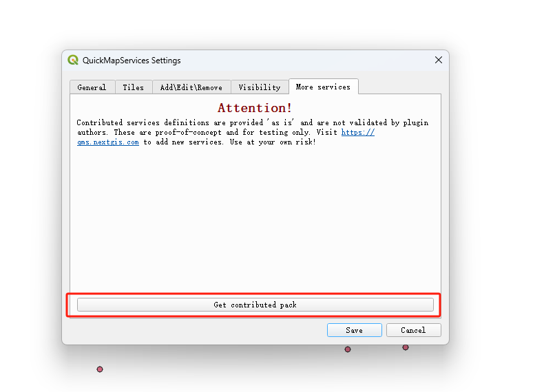The height and width of the screenshot is (392, 555).
Task: Close the QuickMapServices Settings dialog
Action: tap(438, 60)
